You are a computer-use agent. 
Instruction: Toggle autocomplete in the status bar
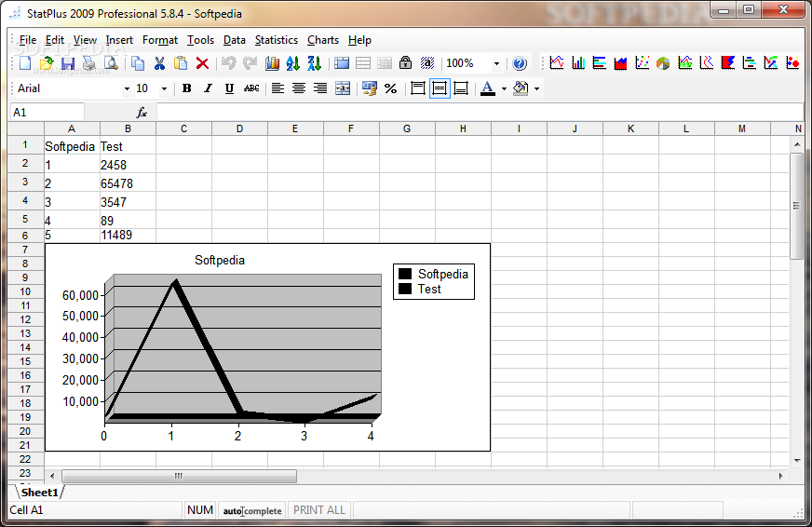click(252, 510)
